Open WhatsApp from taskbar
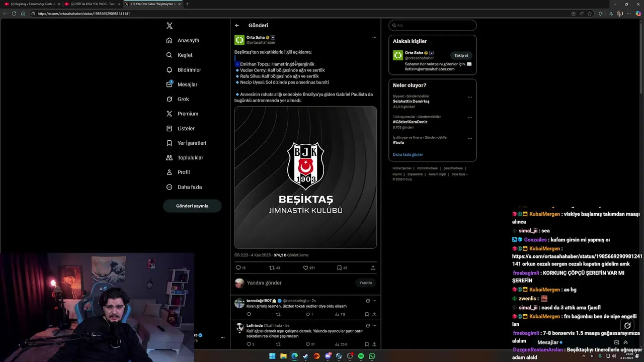This screenshot has height=362, width=644. [372, 356]
